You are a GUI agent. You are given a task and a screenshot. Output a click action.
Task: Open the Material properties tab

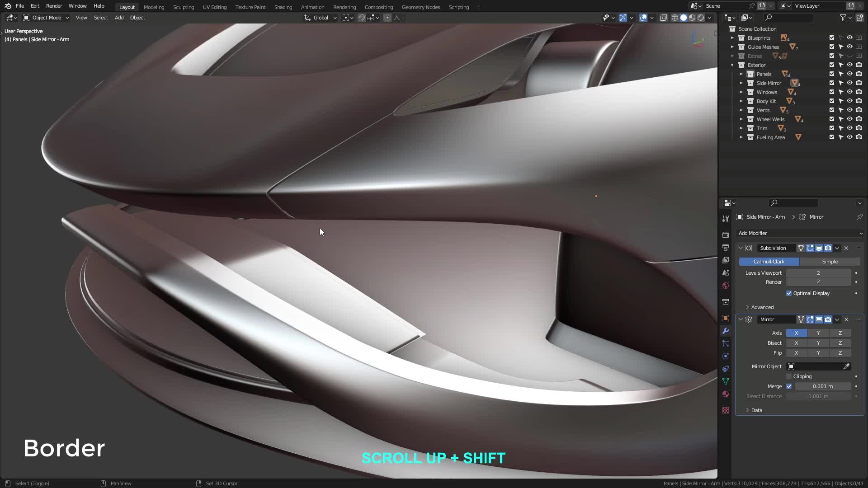point(726,394)
